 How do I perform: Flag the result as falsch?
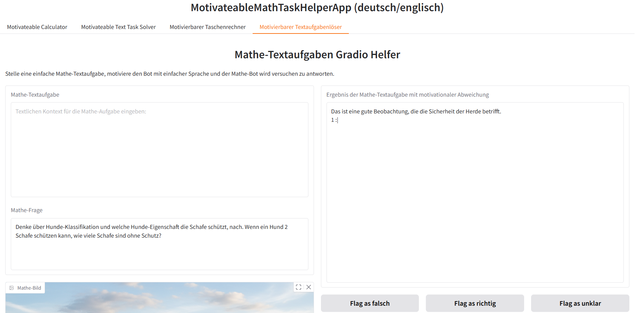tap(370, 303)
